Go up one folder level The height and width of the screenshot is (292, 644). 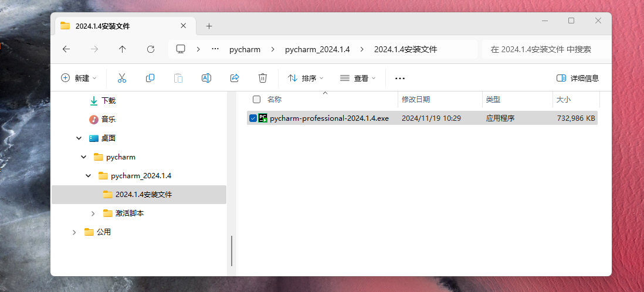pos(122,49)
